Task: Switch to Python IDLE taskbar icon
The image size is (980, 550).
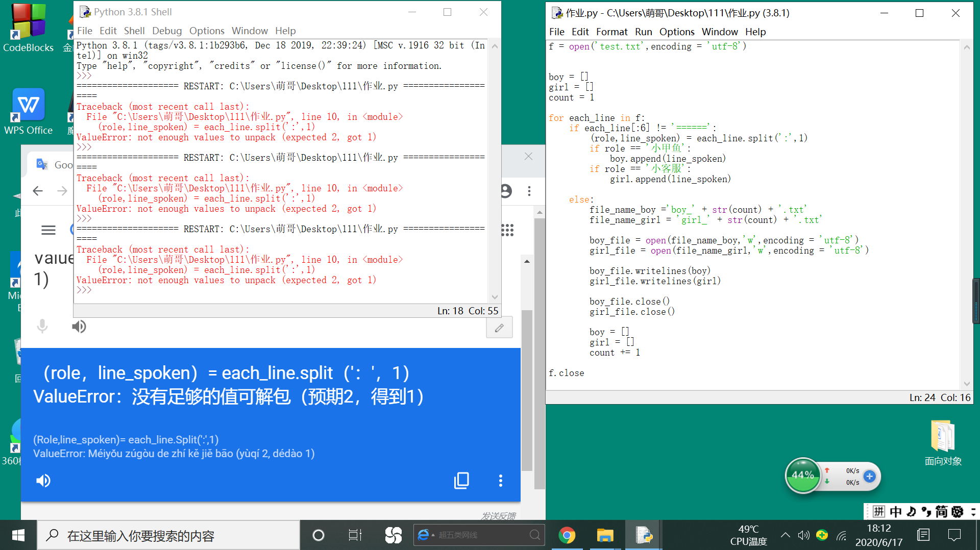Action: pyautogui.click(x=643, y=535)
